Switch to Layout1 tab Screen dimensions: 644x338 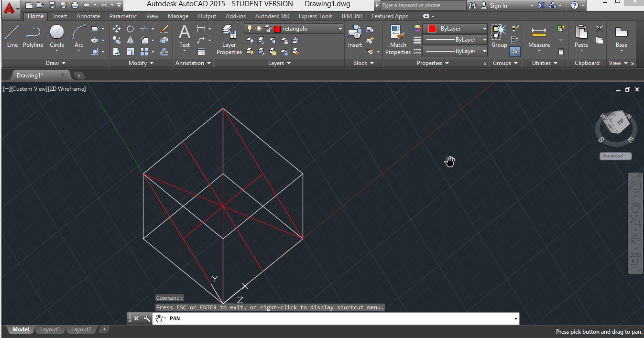point(50,329)
